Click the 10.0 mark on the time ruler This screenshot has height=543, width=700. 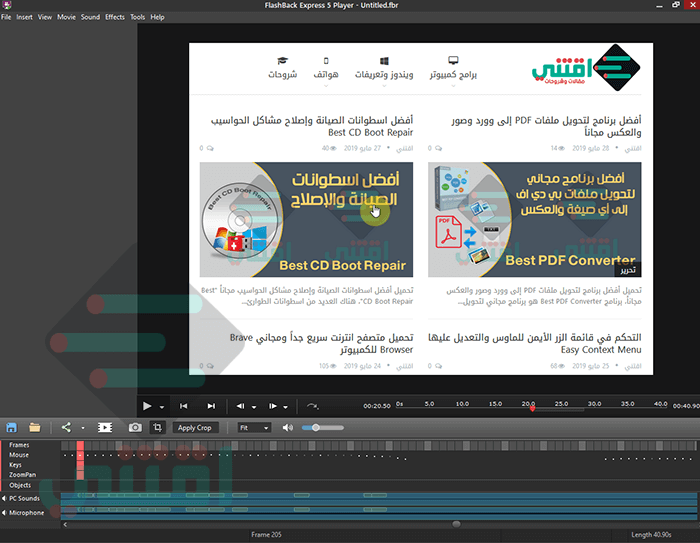click(x=462, y=404)
